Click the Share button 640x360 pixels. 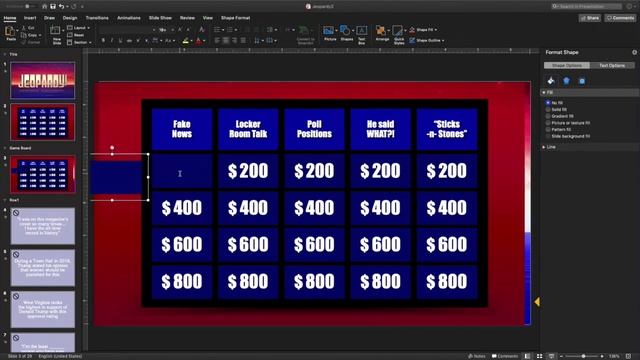590,18
